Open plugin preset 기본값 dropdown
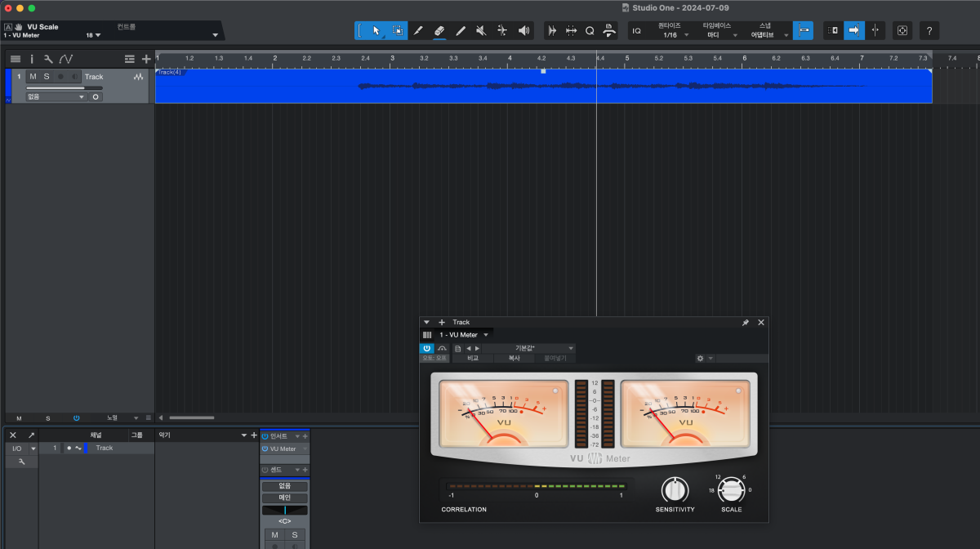This screenshot has width=980, height=549. click(529, 348)
